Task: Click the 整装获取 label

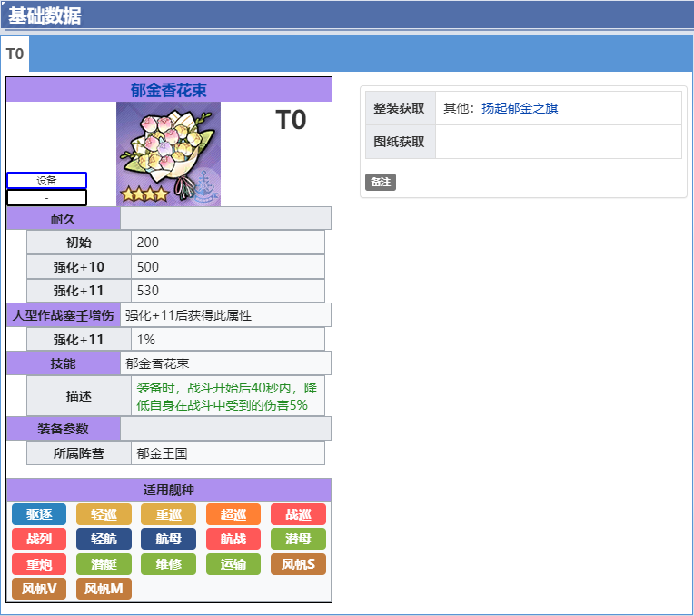Action: [401, 108]
